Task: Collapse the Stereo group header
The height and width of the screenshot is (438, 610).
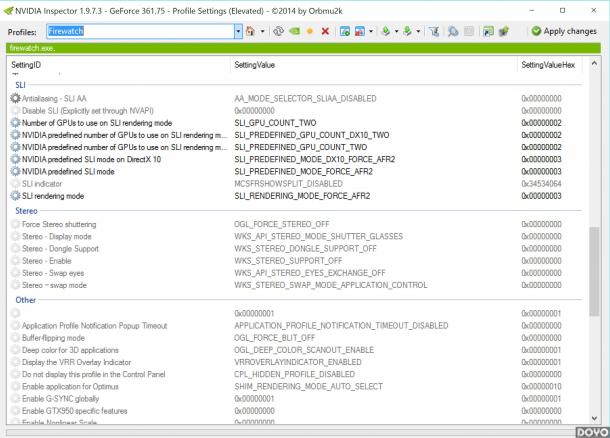Action: [26, 211]
